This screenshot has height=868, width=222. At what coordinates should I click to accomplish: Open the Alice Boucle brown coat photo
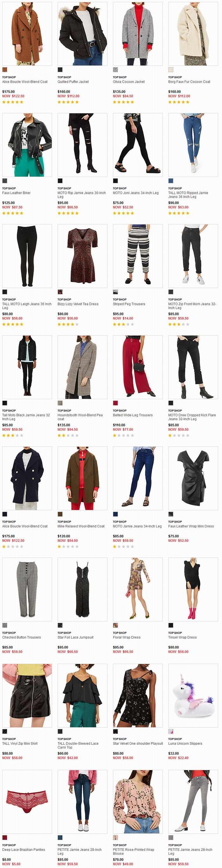pyautogui.click(x=27, y=34)
